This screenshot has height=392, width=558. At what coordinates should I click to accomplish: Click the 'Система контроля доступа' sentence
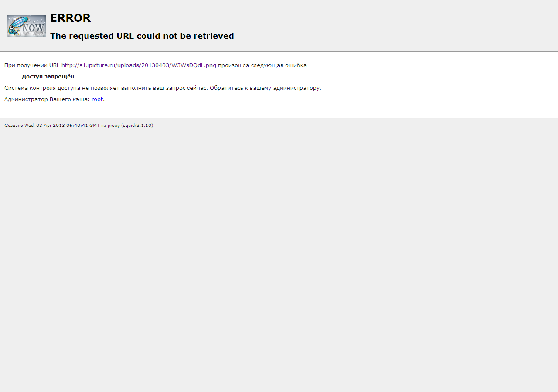[163, 88]
